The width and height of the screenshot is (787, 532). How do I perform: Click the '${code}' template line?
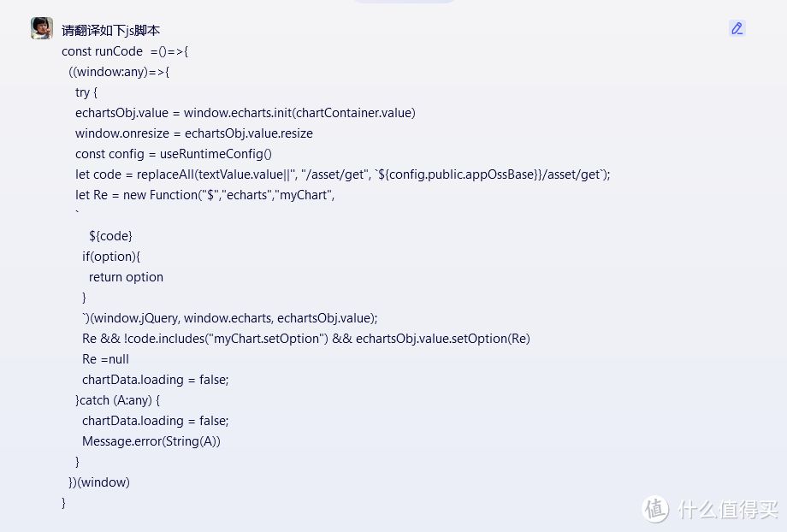[110, 236]
